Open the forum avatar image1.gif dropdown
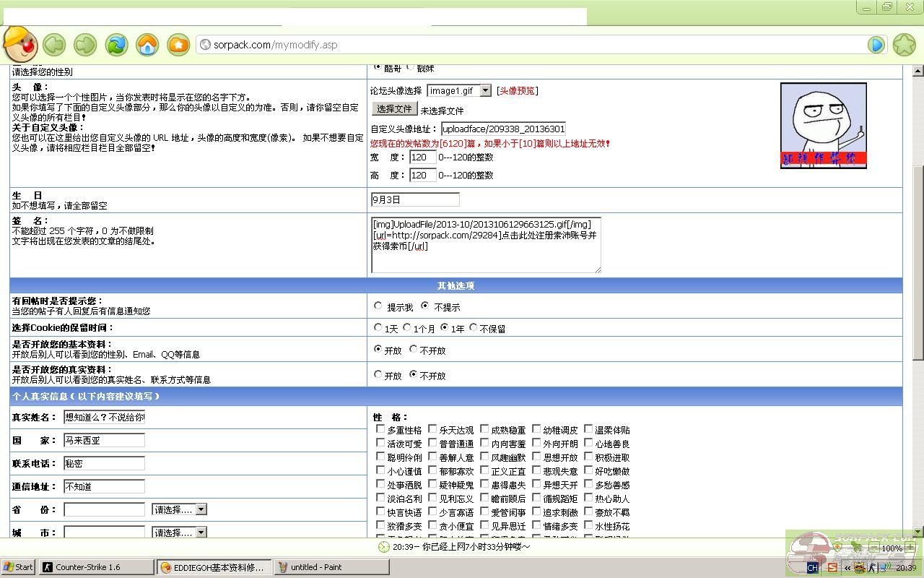This screenshot has width=924, height=578. tap(485, 90)
